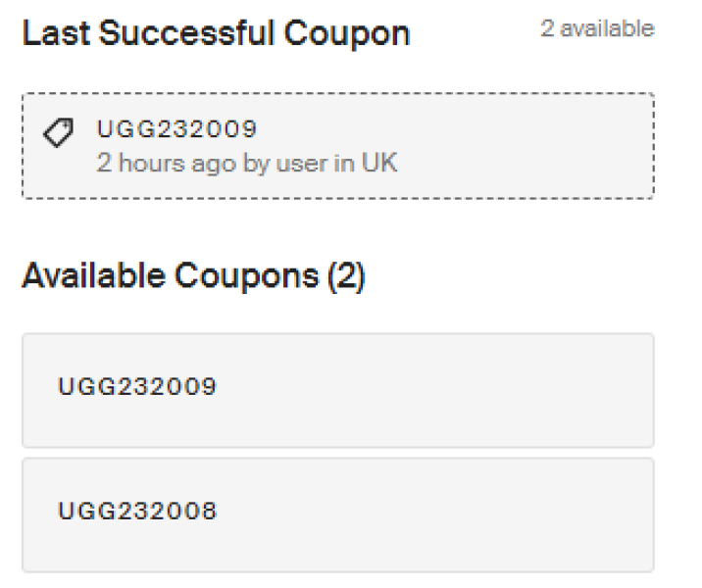Click the word "Available" in the lower heading
702x588 pixels.
click(x=90, y=277)
